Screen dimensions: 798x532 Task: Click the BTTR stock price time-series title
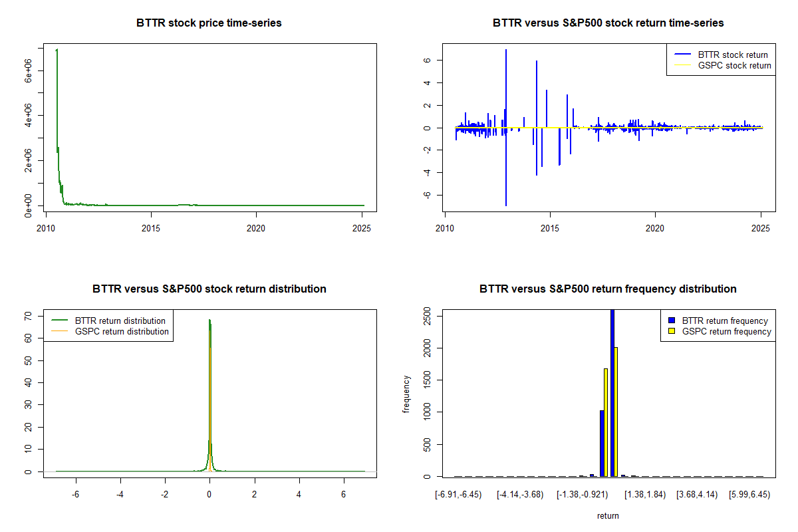coord(209,23)
